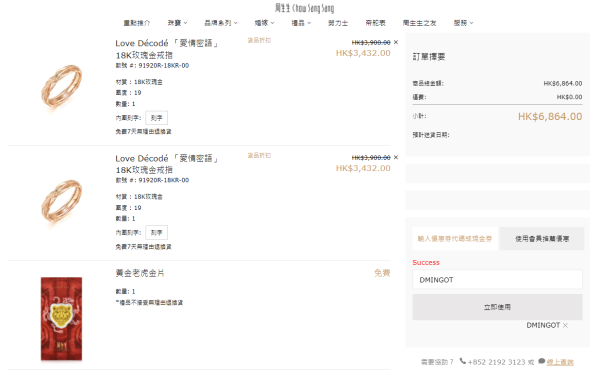Click the 刻字 button on the second ring
Viewport: 600px width, 381px height.
(157, 233)
